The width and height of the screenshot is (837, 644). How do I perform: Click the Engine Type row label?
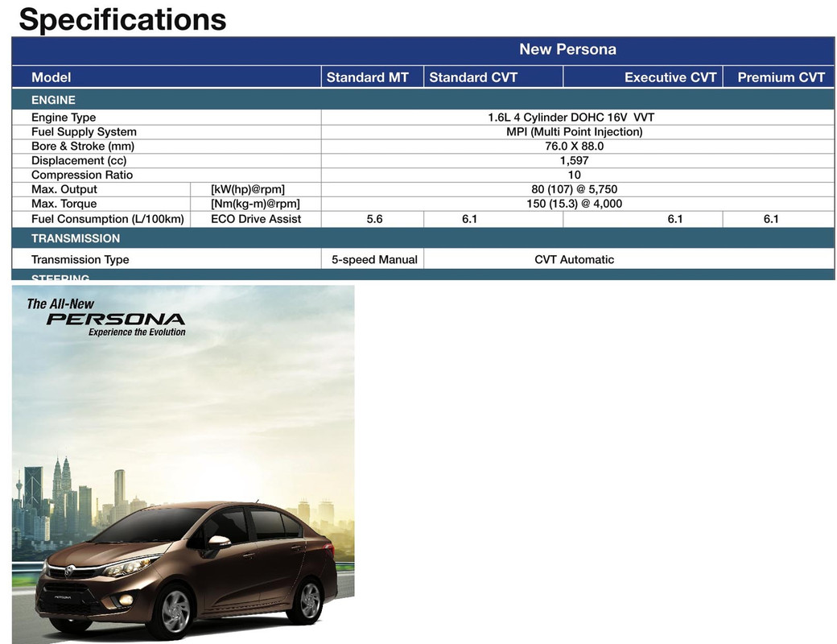tap(64, 118)
